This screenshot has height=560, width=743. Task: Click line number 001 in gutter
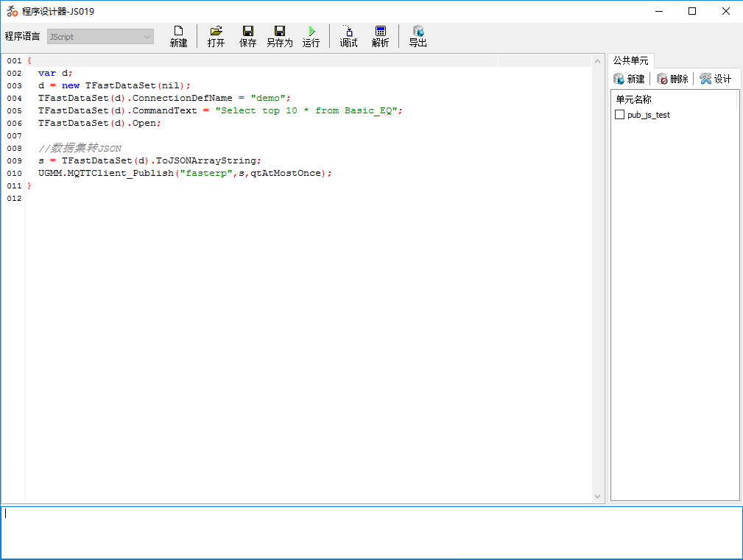pos(14,60)
